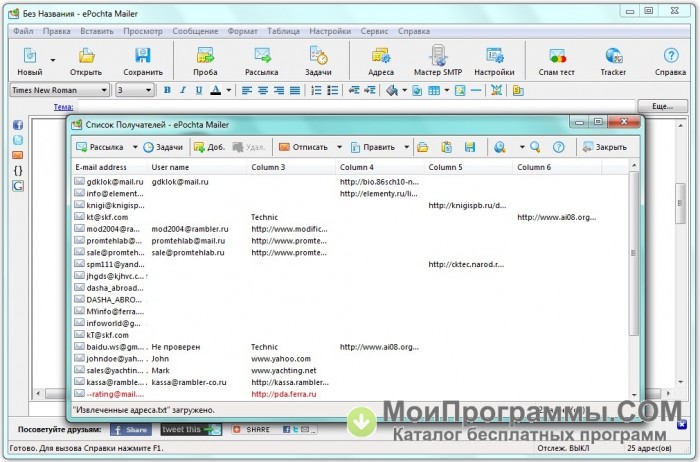This screenshot has height=462, width=700.
Task: Expand Рассылка dropdown in recipients window
Action: point(135,147)
